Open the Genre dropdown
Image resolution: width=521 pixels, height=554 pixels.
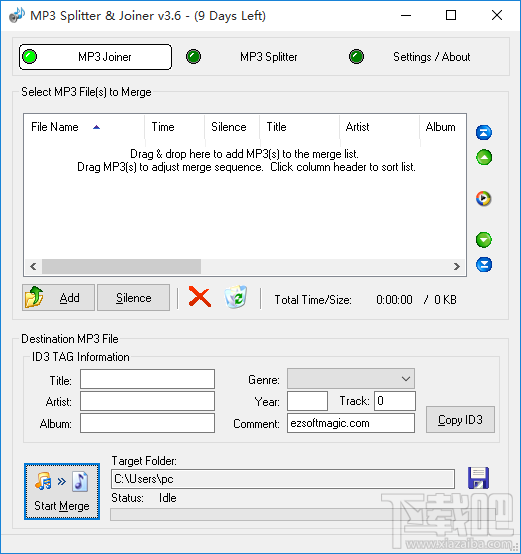[351, 379]
